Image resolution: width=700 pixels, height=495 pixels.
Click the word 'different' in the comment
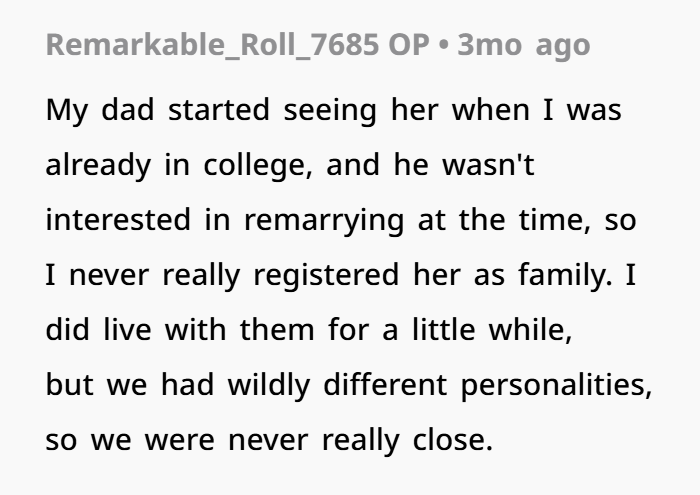click(x=385, y=384)
